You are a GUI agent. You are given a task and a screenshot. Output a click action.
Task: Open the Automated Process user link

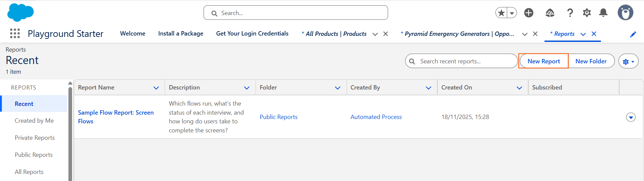(x=376, y=117)
